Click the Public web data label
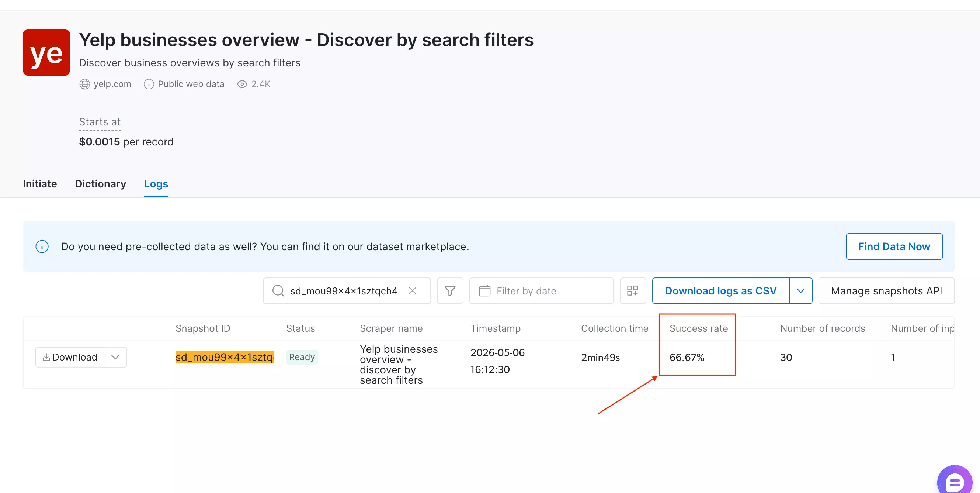 (x=191, y=84)
